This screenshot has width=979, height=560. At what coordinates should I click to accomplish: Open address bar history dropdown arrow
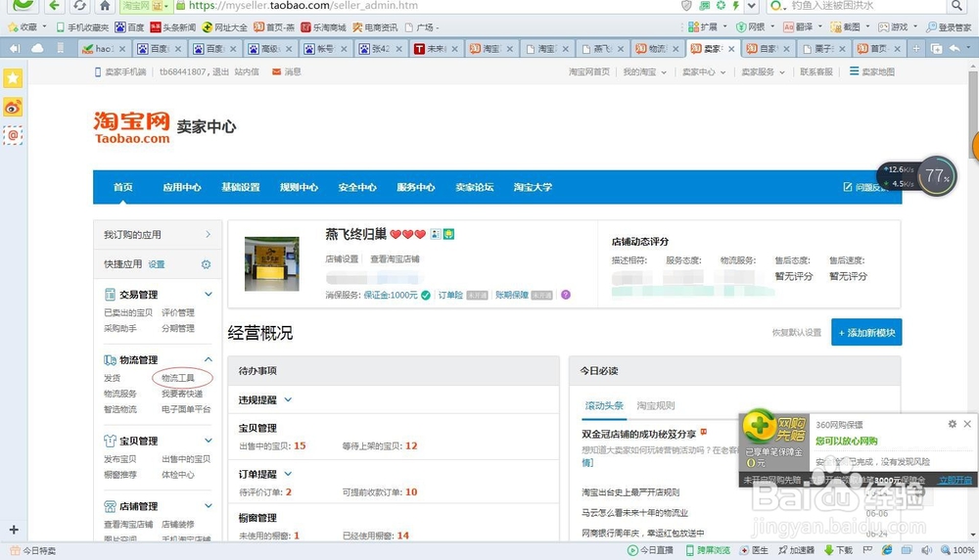752,6
